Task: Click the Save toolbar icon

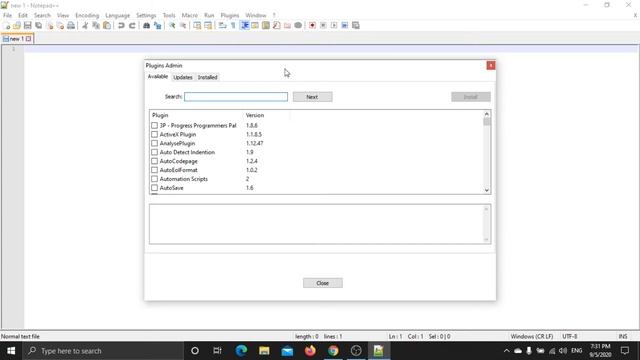Action: (27, 25)
